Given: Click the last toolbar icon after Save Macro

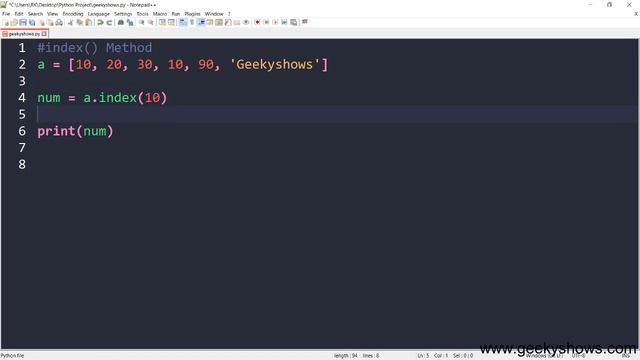Looking at the screenshot, I should pyautogui.click(x=304, y=22).
